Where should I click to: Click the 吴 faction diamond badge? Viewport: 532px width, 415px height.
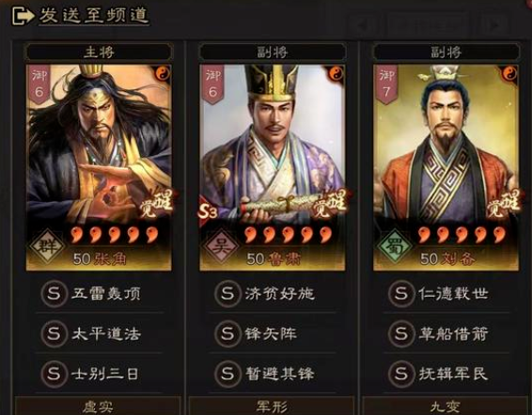point(221,247)
